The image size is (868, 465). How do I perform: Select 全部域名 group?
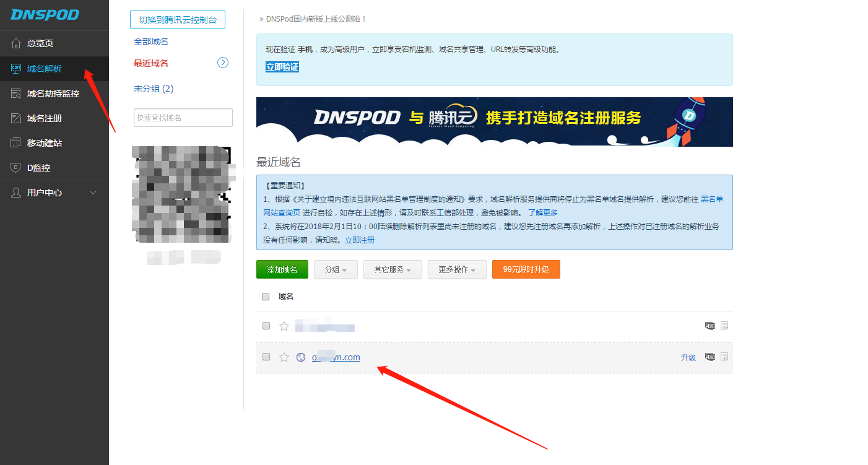tap(151, 41)
